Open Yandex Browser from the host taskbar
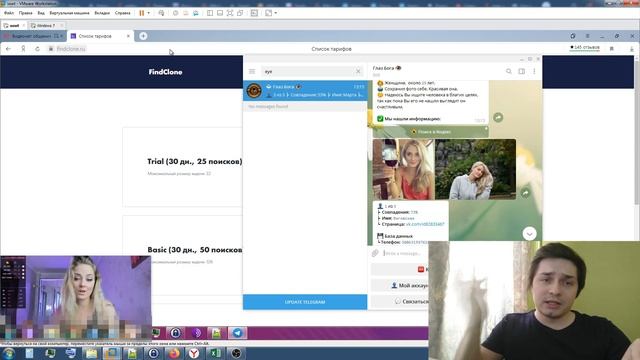The image size is (640, 360). [194, 353]
